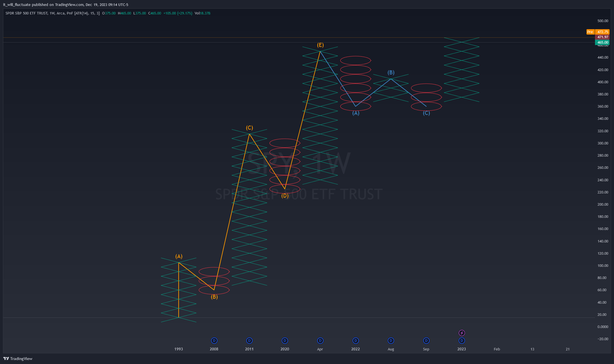Click the 300.00 price axis value
This screenshot has width=614, height=364.
coord(603,143)
